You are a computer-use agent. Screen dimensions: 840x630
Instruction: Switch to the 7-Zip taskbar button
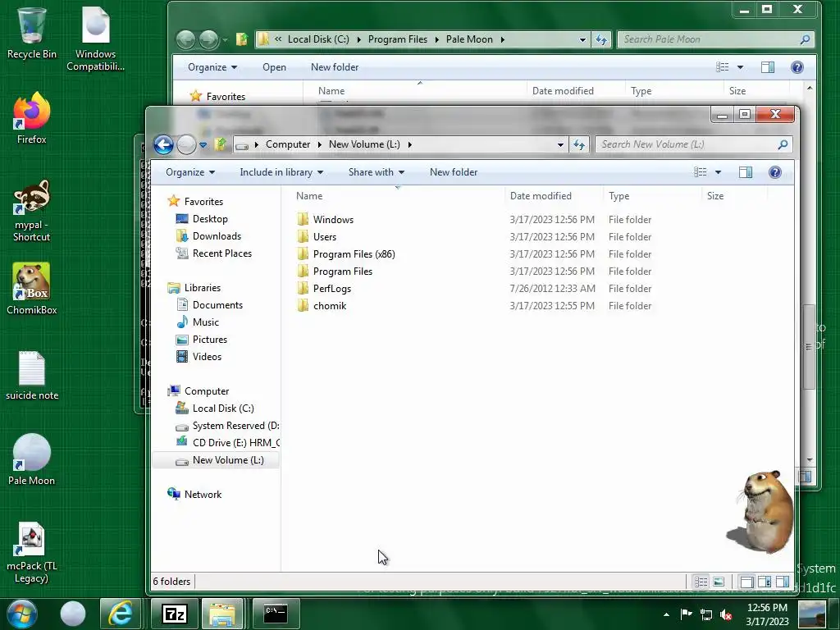(175, 614)
